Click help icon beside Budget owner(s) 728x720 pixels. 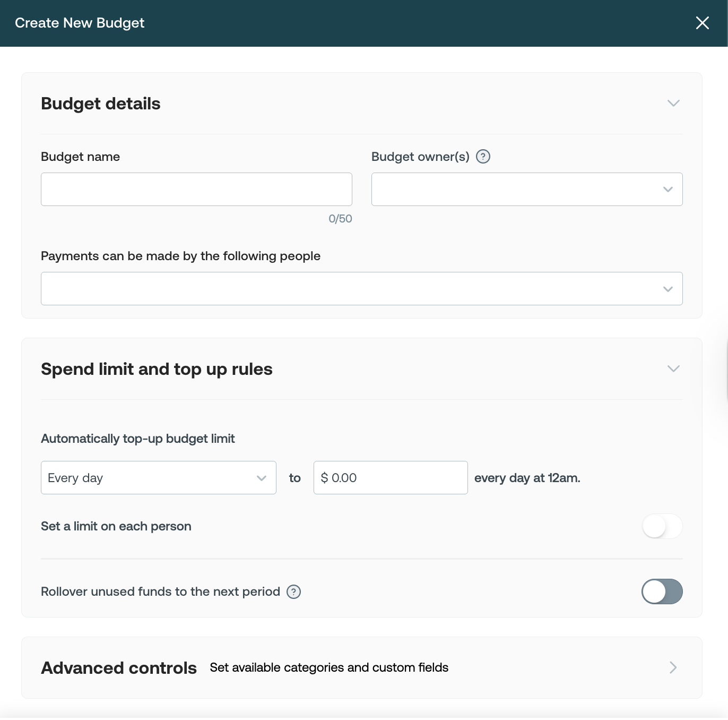pos(483,157)
